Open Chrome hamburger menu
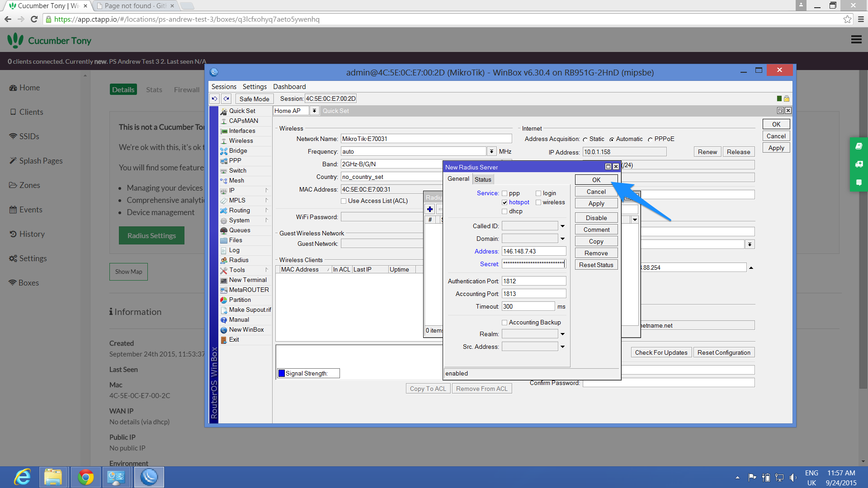The image size is (868, 488). (861, 19)
